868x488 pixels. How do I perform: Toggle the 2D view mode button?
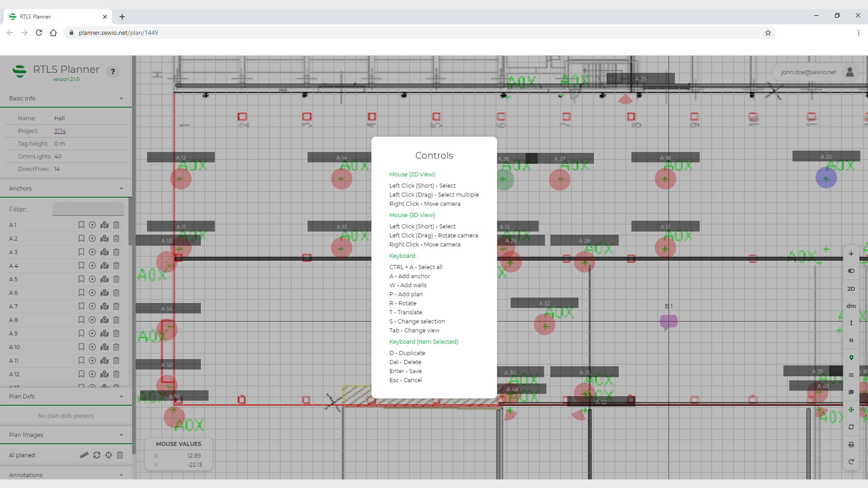[x=851, y=289]
